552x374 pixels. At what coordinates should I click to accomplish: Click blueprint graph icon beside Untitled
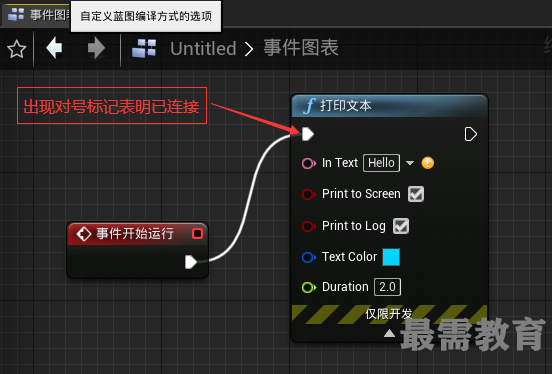pyautogui.click(x=144, y=48)
